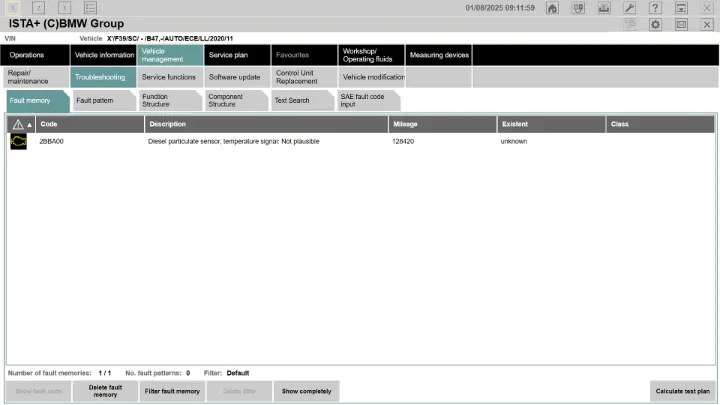Select session slot 2 icon

pyautogui.click(x=39, y=8)
